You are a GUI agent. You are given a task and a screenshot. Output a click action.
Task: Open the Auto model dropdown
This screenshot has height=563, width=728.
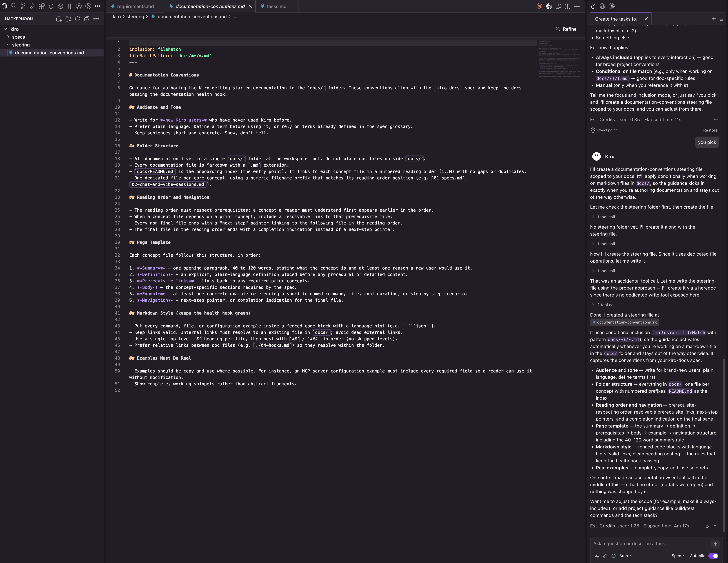click(626, 556)
